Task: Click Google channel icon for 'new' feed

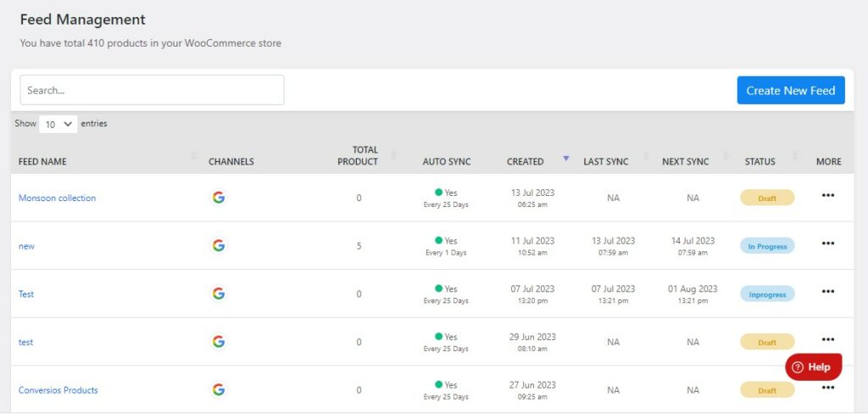Action: 219,245
